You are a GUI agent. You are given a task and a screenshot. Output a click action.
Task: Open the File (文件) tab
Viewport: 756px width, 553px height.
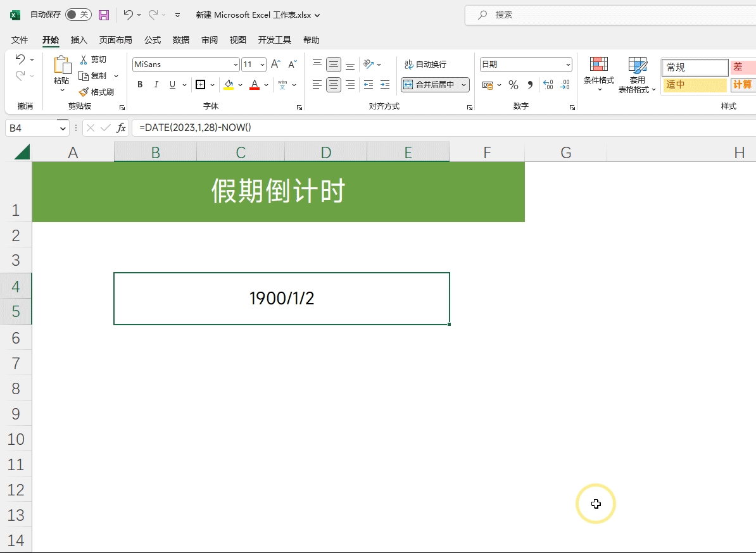(20, 40)
